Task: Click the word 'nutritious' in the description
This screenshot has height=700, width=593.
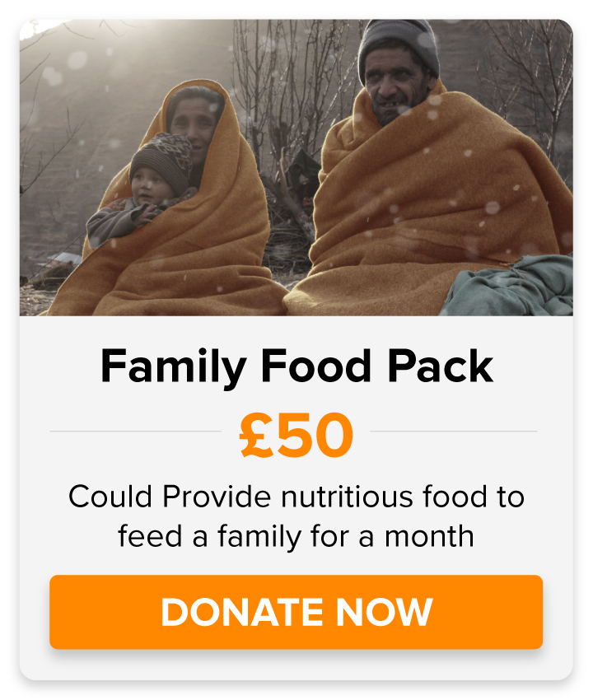Action: [x=347, y=497]
